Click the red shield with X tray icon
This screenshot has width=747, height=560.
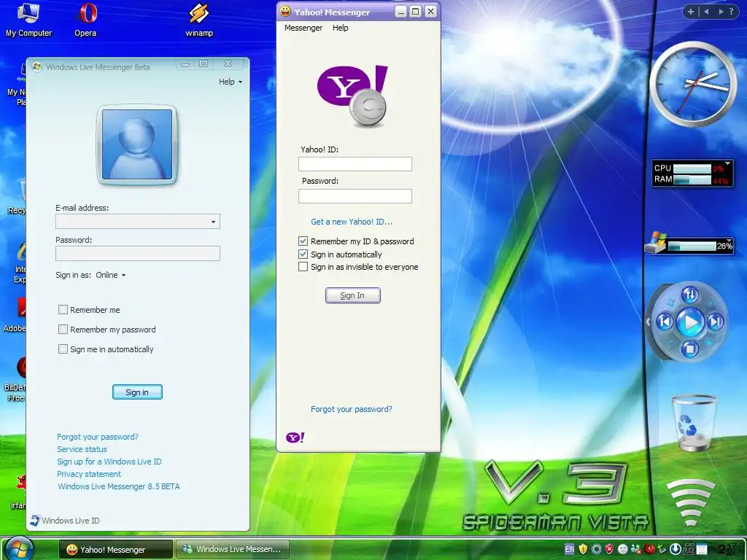609,550
